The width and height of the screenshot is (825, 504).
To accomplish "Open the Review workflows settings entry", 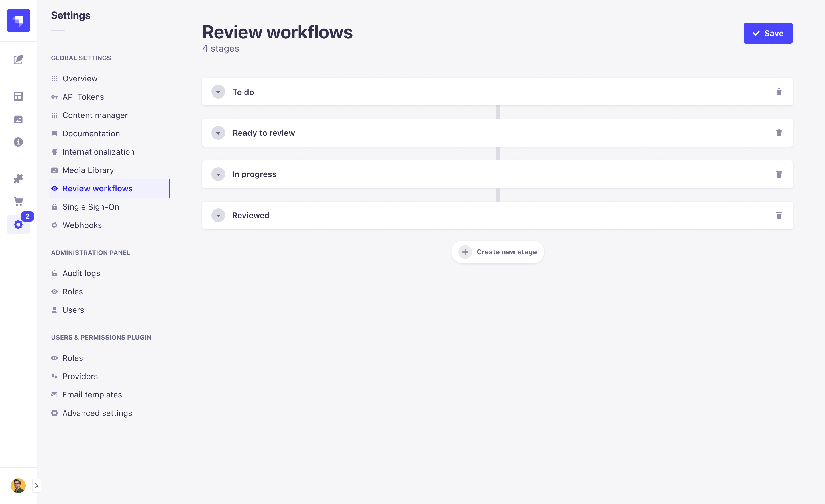I will pyautogui.click(x=97, y=188).
